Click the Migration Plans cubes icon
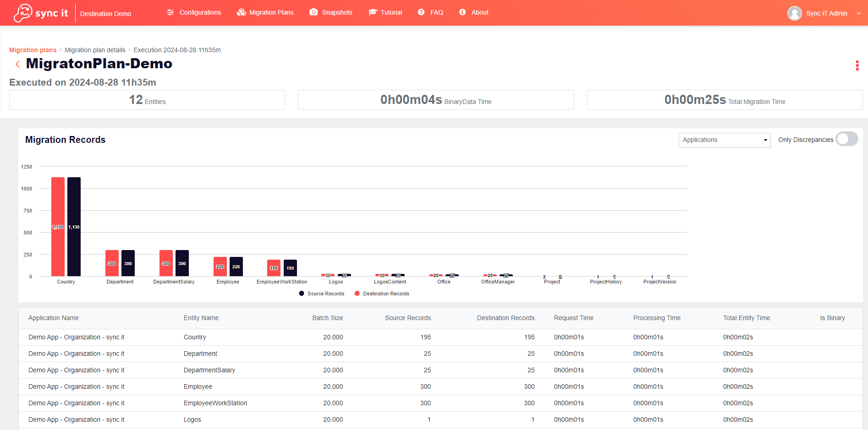This screenshot has width=868, height=430. tap(242, 12)
